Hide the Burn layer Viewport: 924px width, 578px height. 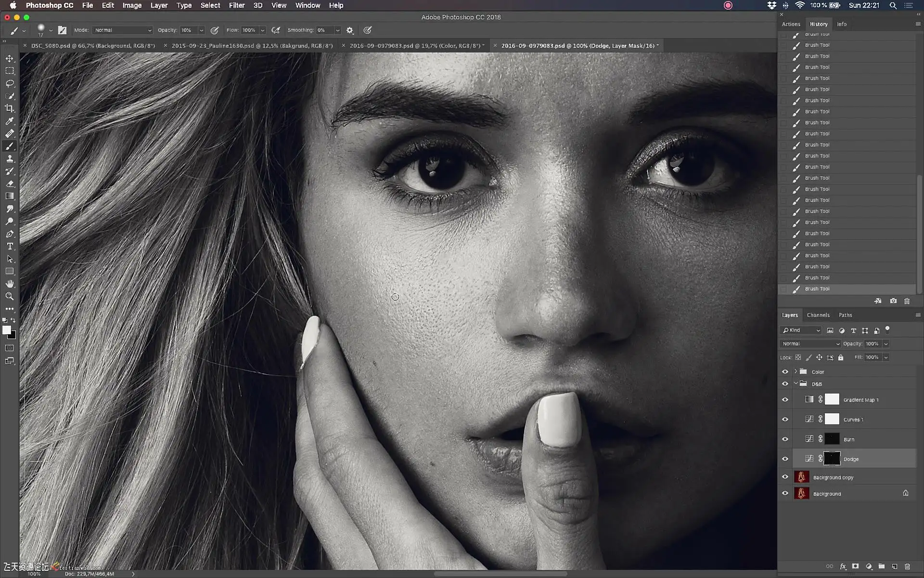point(785,439)
